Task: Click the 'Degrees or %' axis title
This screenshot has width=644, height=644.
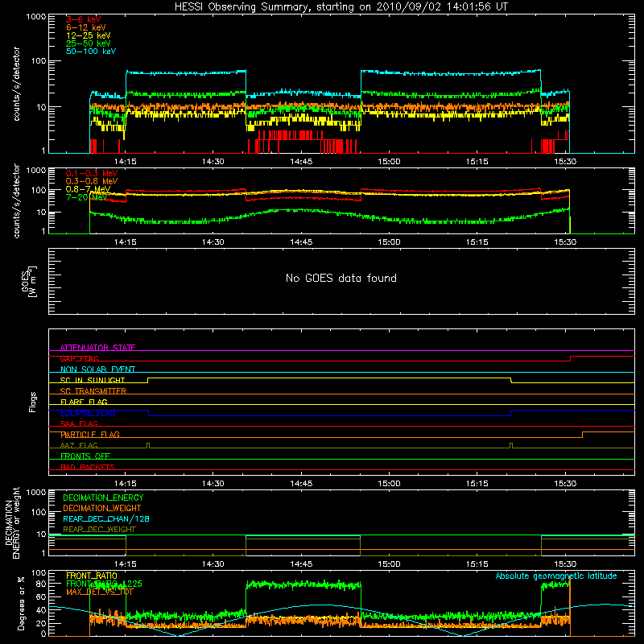Action: point(21,603)
